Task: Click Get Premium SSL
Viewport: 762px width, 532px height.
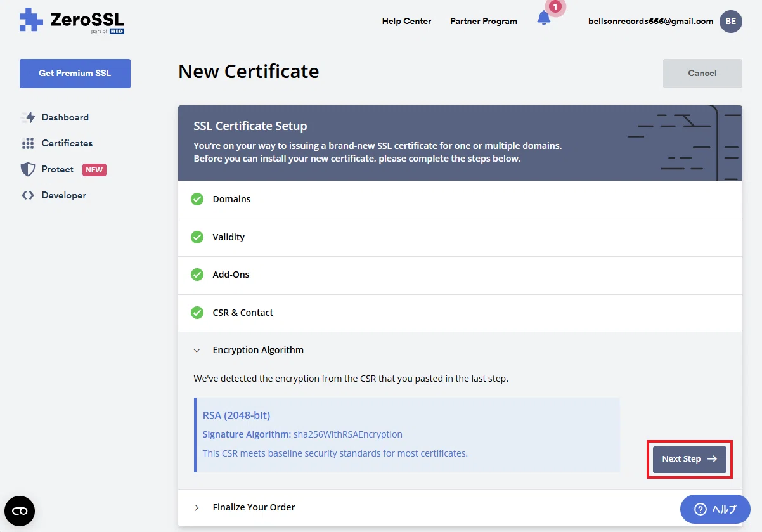Action: coord(75,73)
